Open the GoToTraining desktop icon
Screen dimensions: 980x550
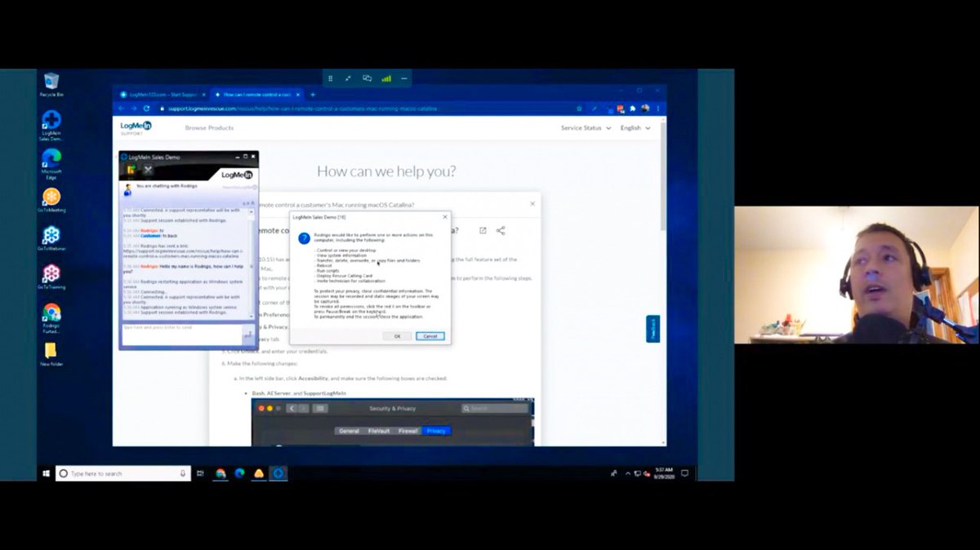51,277
